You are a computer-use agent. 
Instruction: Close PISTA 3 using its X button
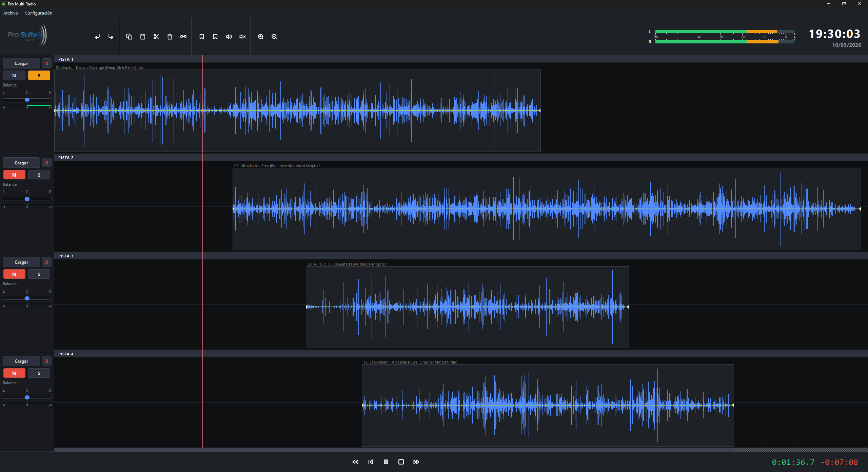(46, 262)
